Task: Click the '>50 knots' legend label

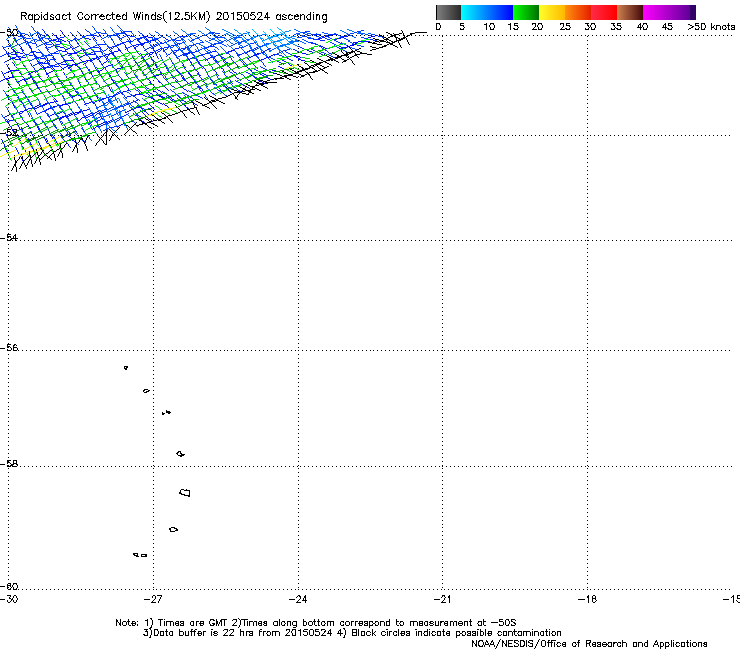Action: [x=711, y=27]
